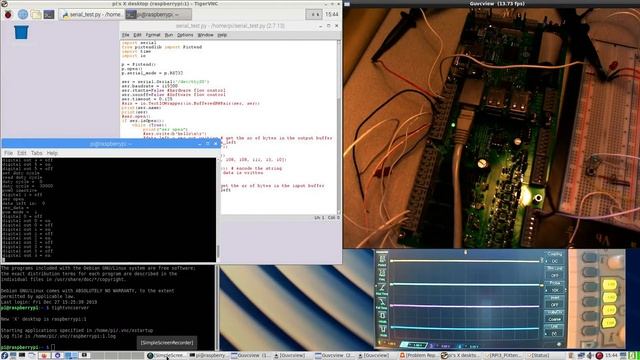Click the red circular tray icon at bottom right

click(x=599, y=356)
